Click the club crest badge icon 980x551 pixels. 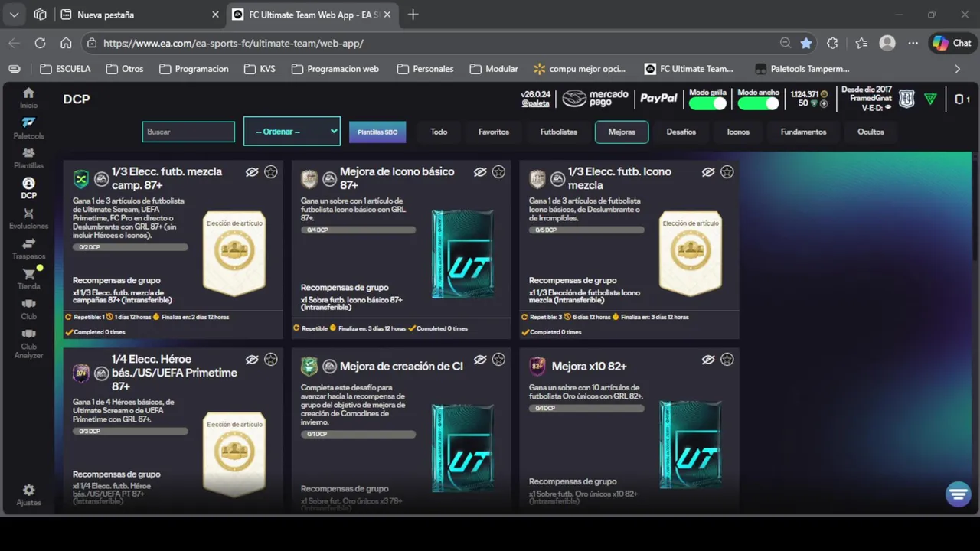(906, 99)
